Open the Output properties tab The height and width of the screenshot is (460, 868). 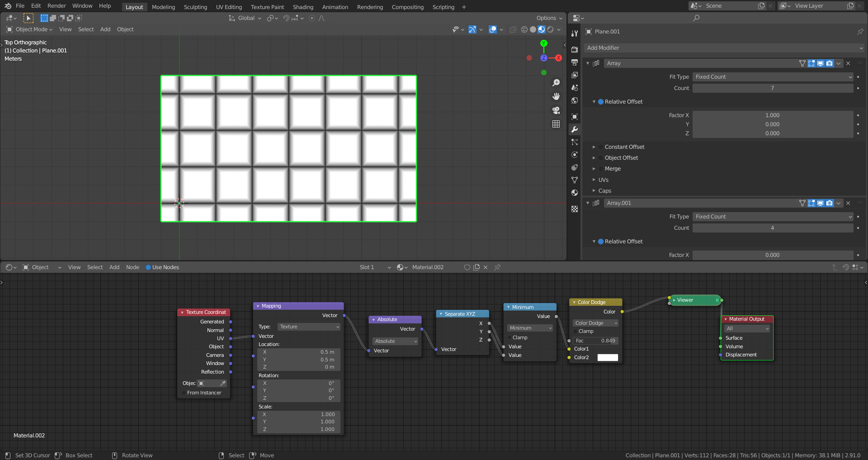pyautogui.click(x=575, y=62)
